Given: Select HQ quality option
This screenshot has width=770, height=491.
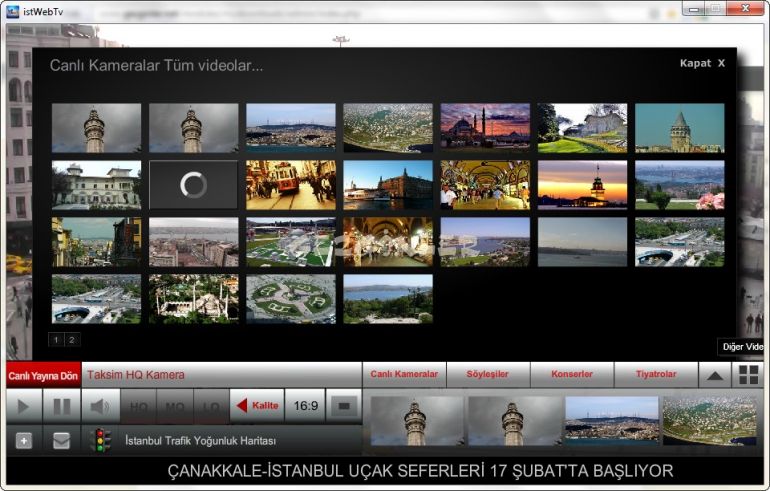Looking at the screenshot, I should [x=138, y=407].
